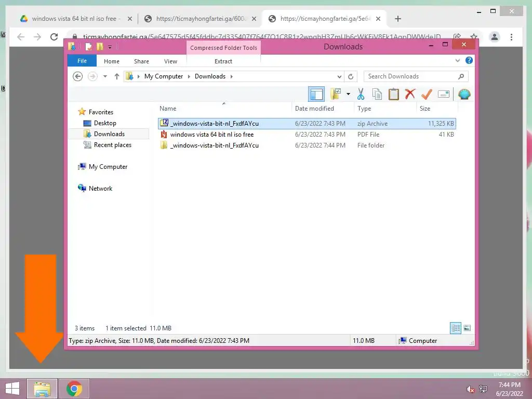Refresh the Downloads folder

click(x=351, y=76)
